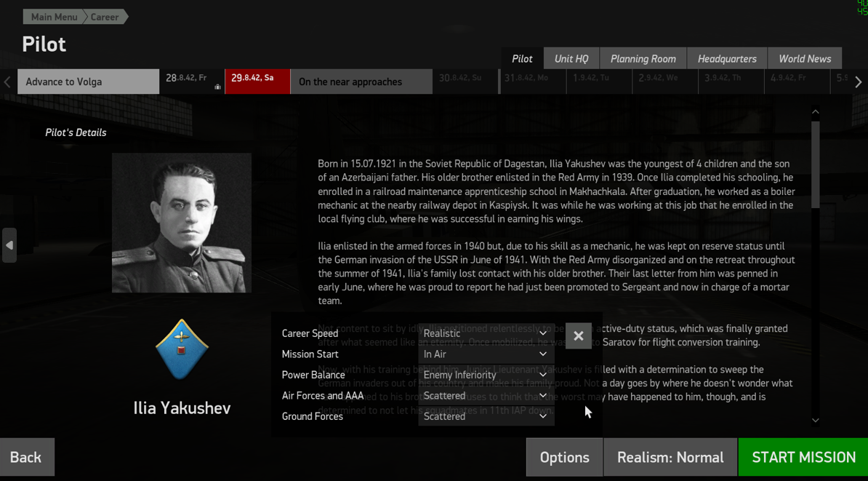Open the Mission Start dropdown
The height and width of the screenshot is (481, 868).
click(x=486, y=354)
